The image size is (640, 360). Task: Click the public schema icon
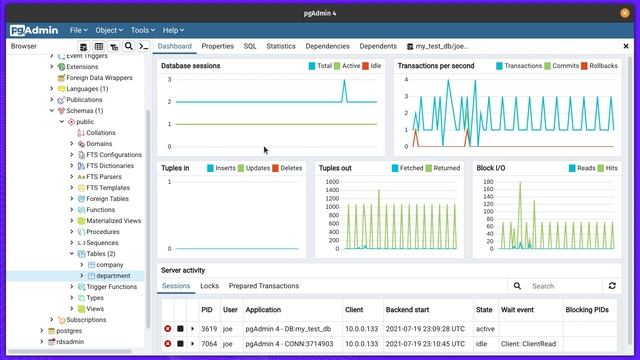coord(71,122)
